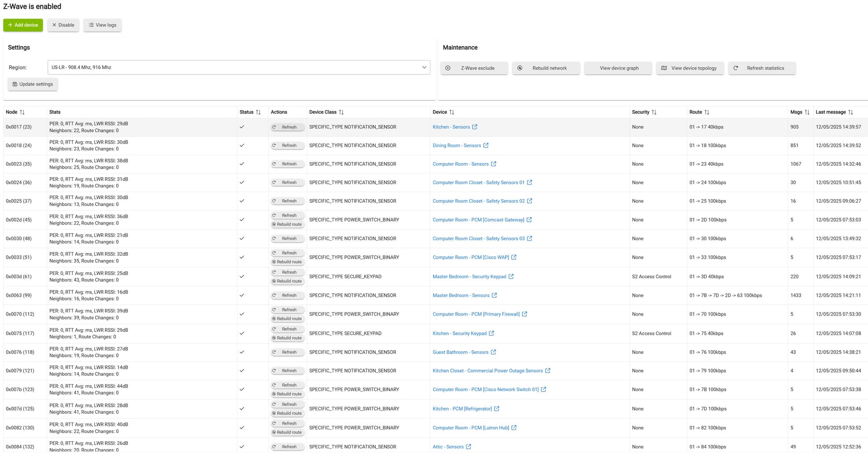Click external link icon beside Master Bedroom - Security Keypad
The image size is (868, 453).
pos(511,276)
